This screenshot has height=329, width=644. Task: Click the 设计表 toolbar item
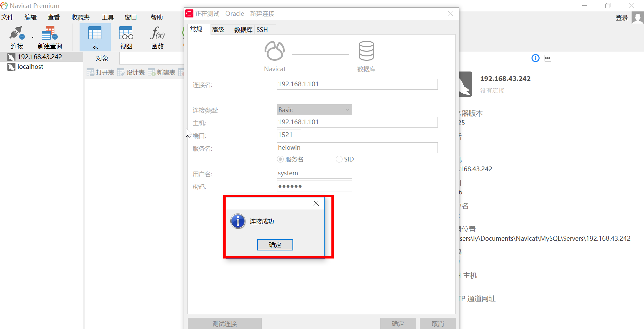pos(131,72)
